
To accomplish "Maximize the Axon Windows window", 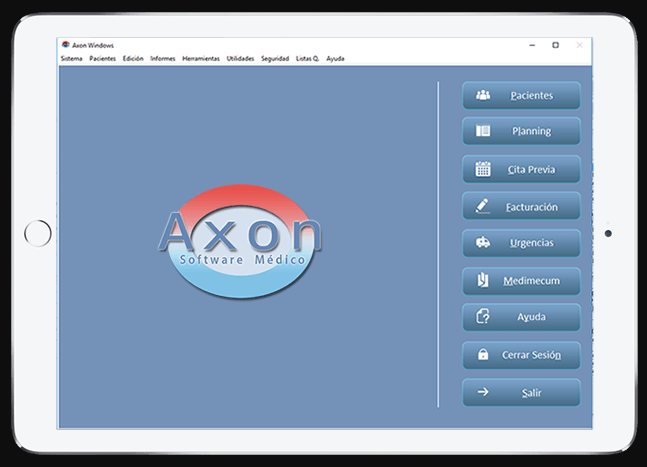I will 556,45.
